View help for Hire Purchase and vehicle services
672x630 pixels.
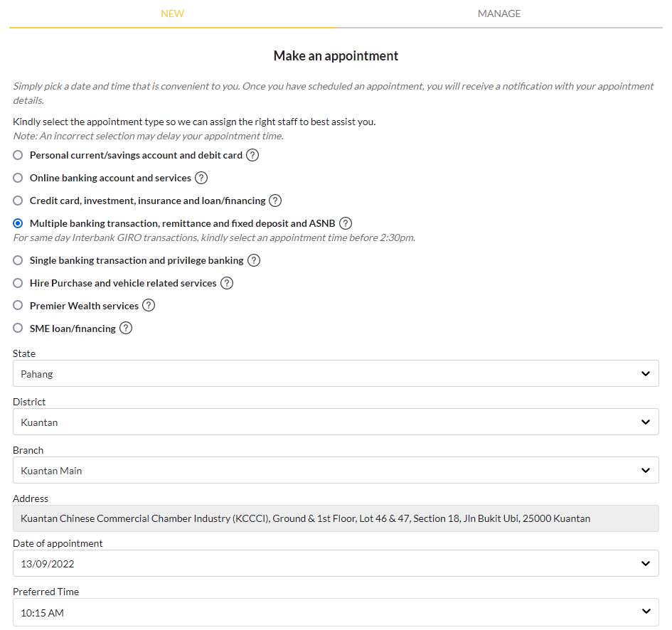227,283
